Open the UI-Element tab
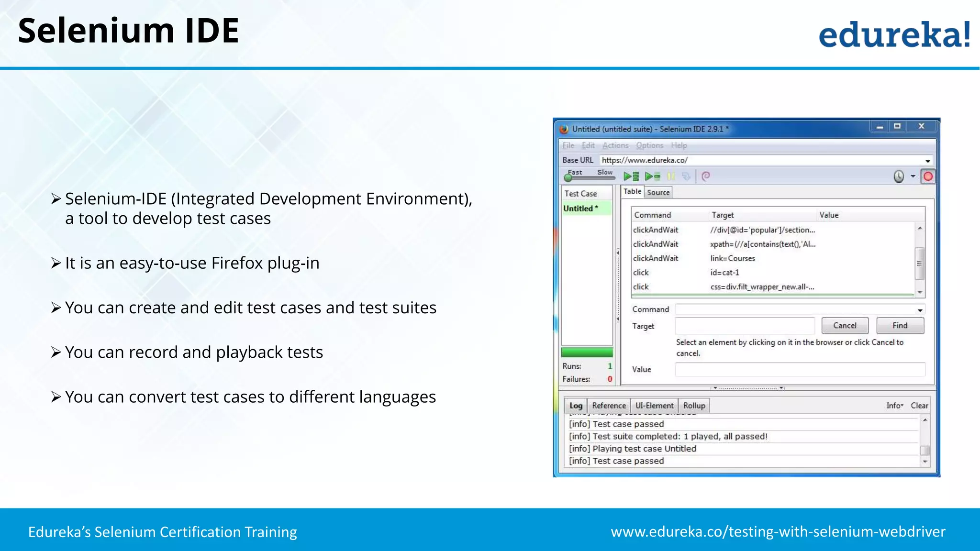980x551 pixels. pos(654,406)
